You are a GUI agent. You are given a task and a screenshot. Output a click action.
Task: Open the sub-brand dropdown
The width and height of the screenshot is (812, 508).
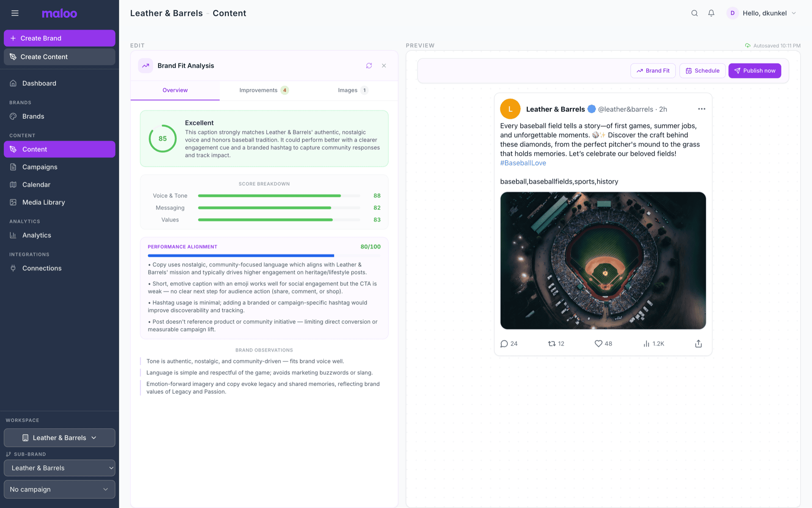[x=59, y=468]
